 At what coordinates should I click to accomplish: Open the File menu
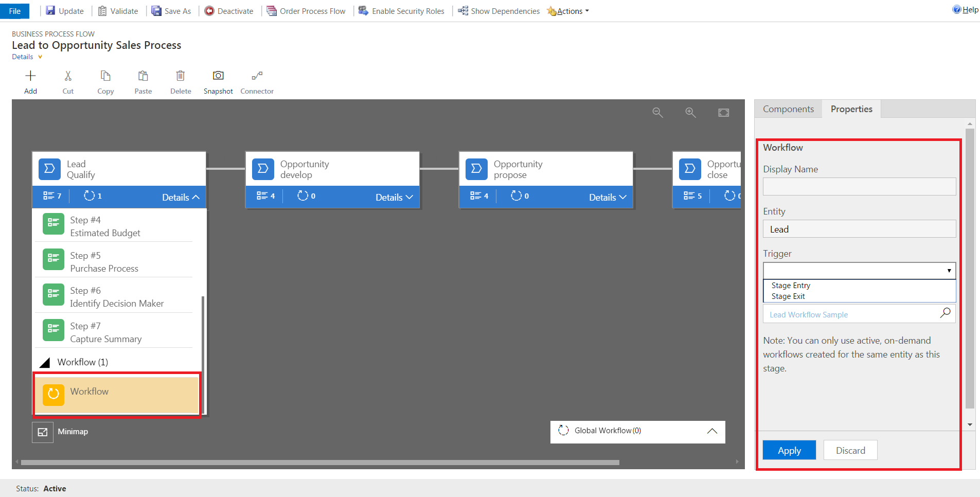15,11
